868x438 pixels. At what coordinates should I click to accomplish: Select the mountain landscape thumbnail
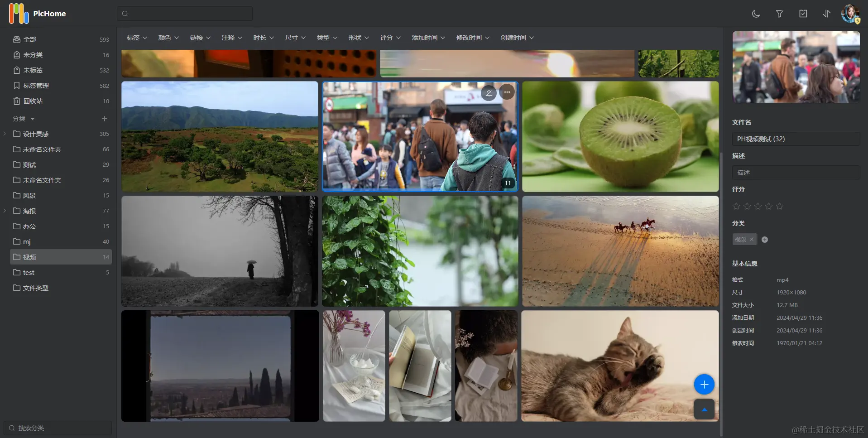click(x=220, y=136)
